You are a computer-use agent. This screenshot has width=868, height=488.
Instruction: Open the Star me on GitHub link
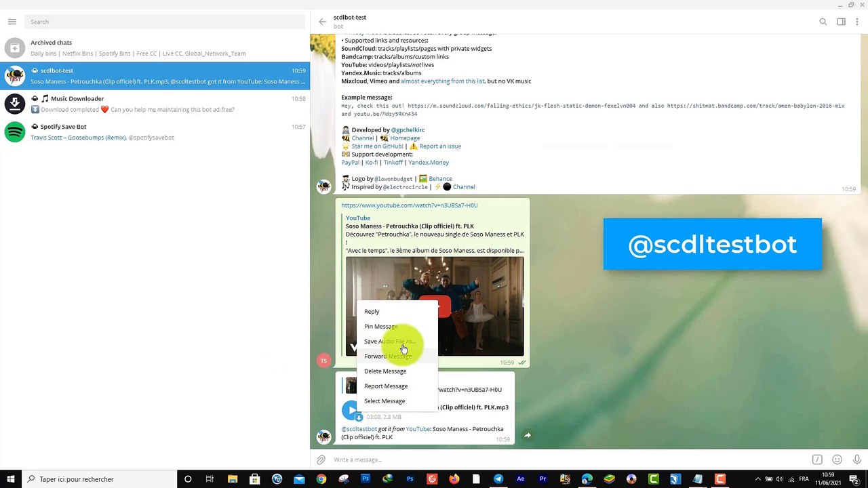point(377,146)
